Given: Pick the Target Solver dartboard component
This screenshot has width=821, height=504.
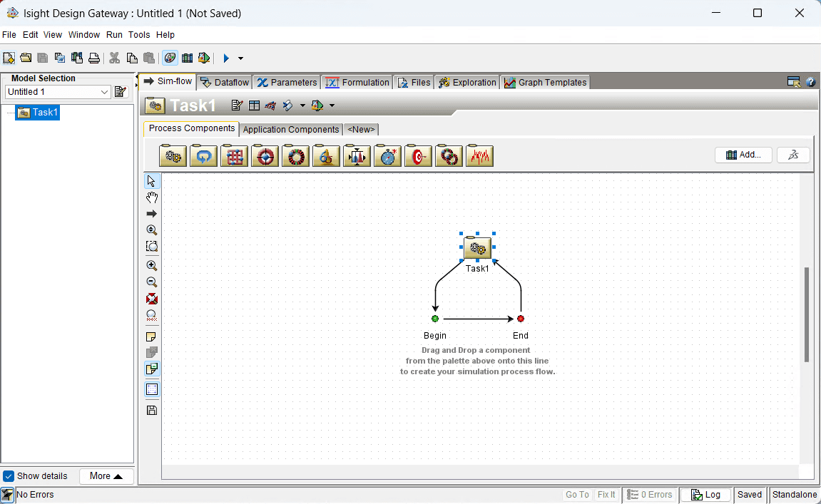Looking at the screenshot, I should [x=419, y=155].
